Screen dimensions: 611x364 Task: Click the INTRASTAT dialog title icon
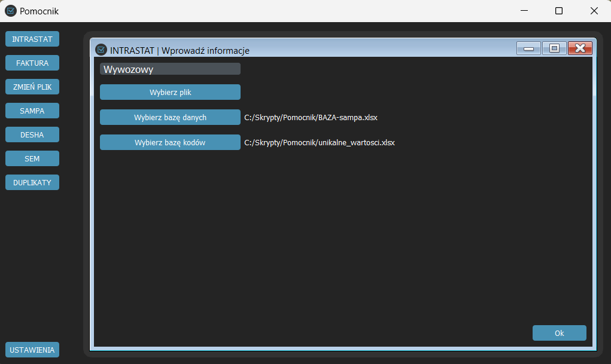tap(101, 50)
